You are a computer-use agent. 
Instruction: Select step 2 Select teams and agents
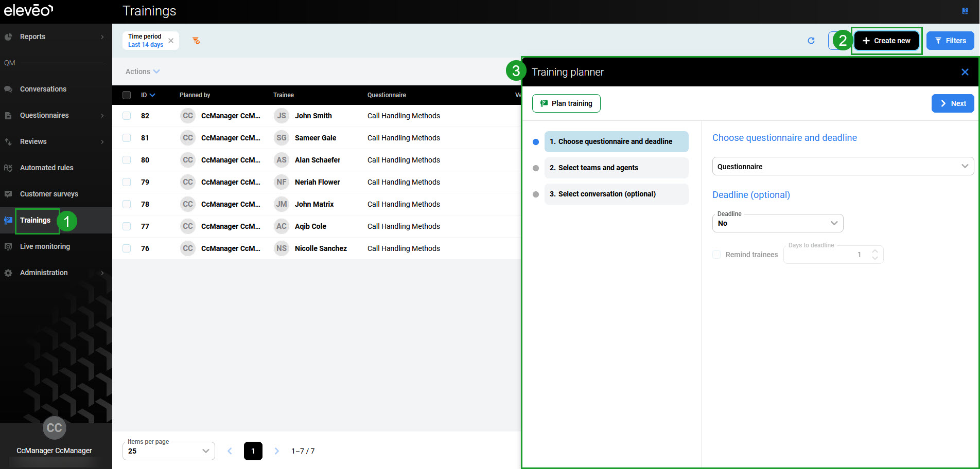(x=616, y=168)
